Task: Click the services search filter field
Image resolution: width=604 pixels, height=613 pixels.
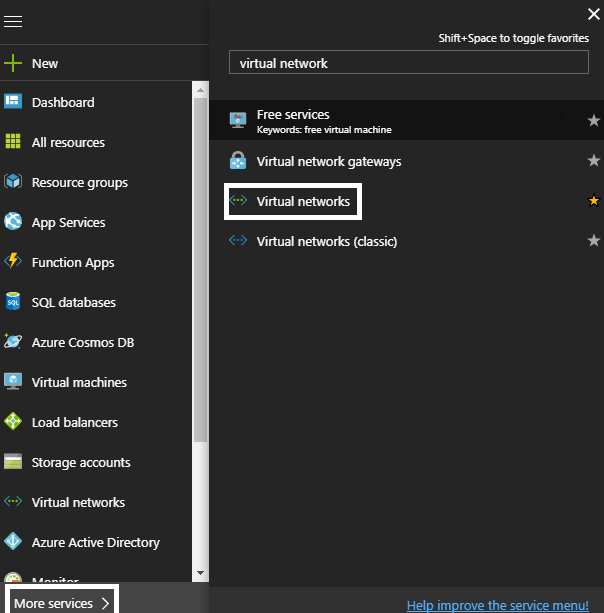Action: [x=409, y=62]
